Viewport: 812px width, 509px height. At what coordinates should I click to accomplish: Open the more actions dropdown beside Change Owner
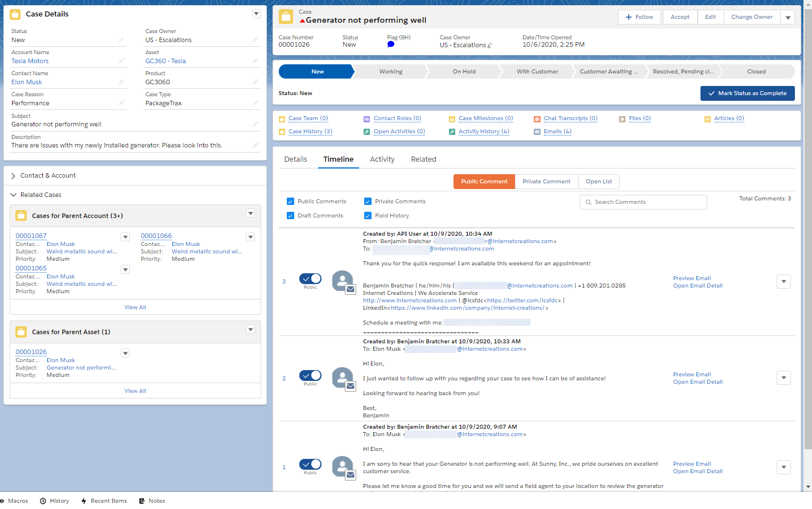click(788, 18)
